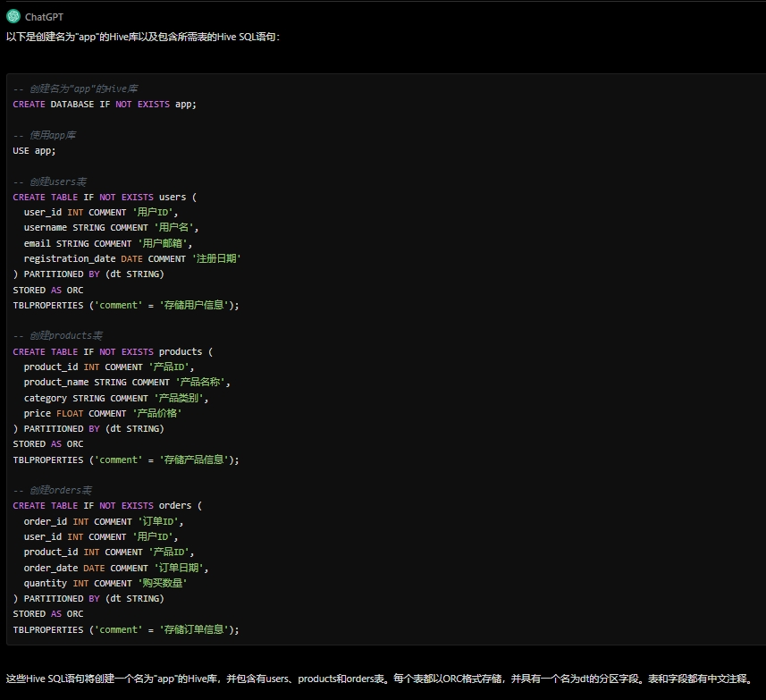Select the "-- 创建orders表" comment line

coord(52,490)
